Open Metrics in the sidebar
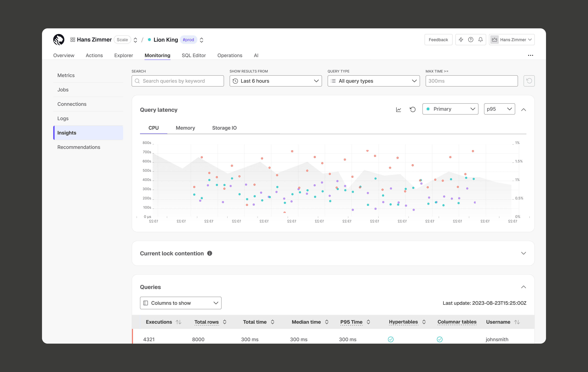588x372 pixels. 88,75
